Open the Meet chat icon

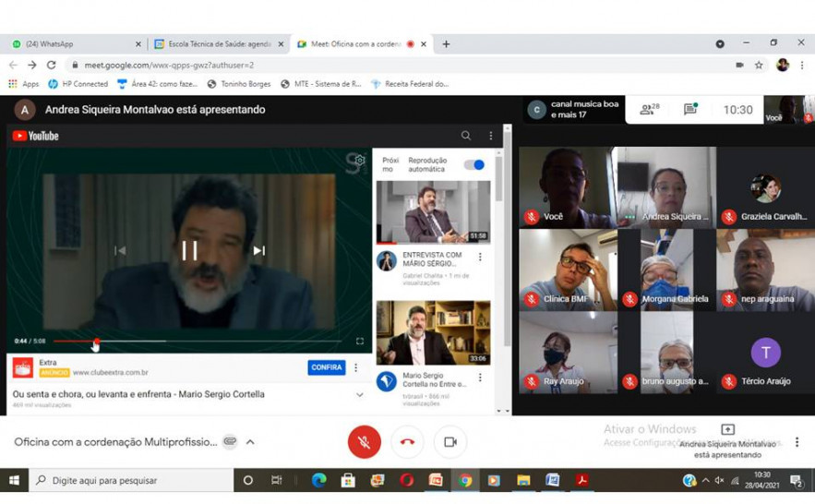(x=689, y=109)
